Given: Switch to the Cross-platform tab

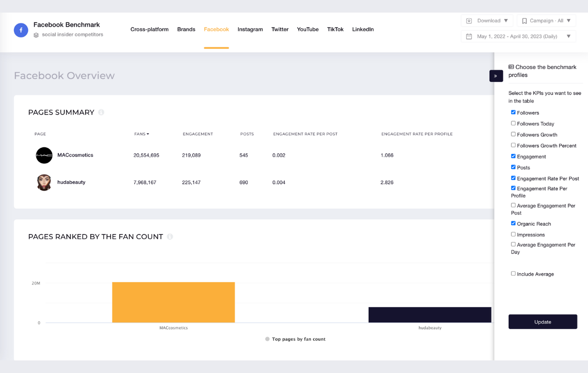Looking at the screenshot, I should (x=149, y=29).
